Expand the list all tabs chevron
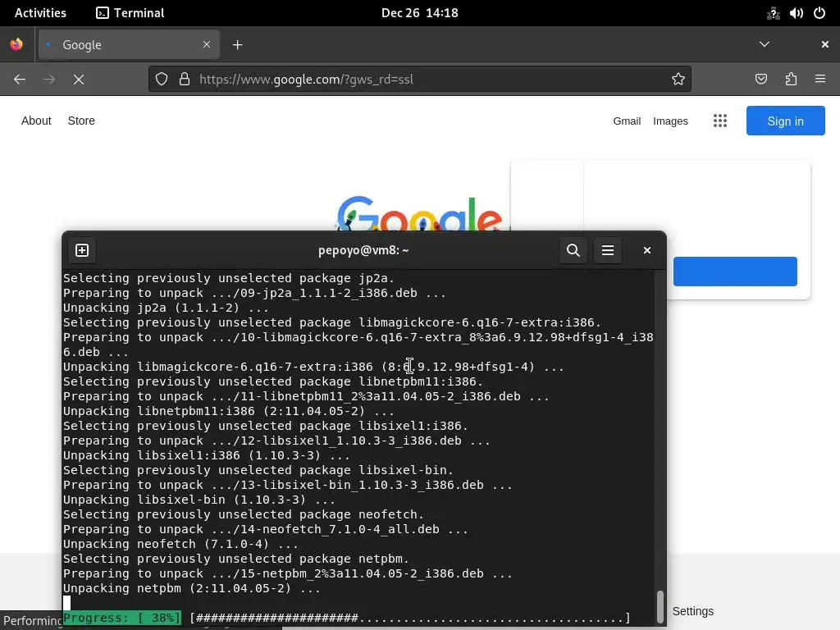840x630 pixels. pyautogui.click(x=765, y=44)
